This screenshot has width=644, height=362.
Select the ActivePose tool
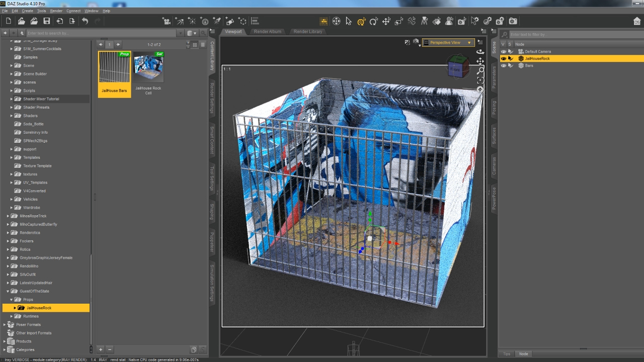tap(412, 21)
